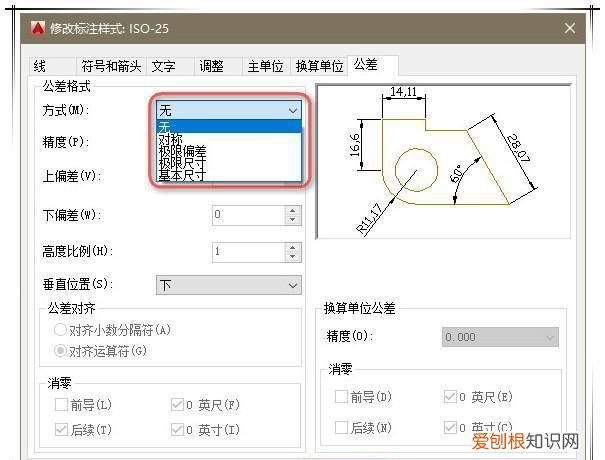Close the 修改标注样式 dialog

570,28
